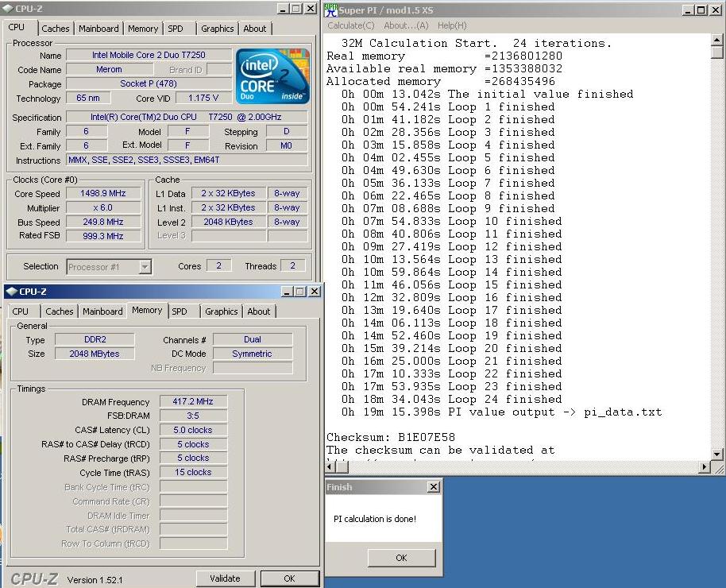Screen dimensions: 726x588
Task: Open the Calculate(C) menu in Super PI
Action: (x=351, y=25)
